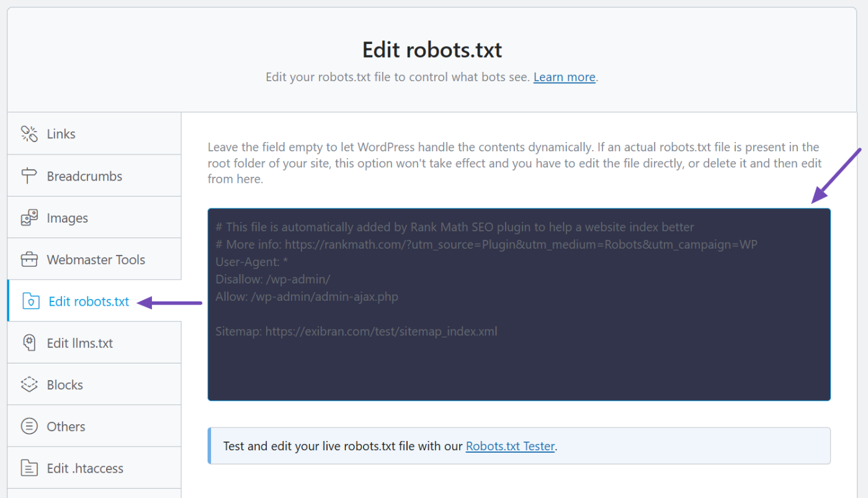Viewport: 868px width, 498px height.
Task: Select the Edit robots.txt tab label
Action: pyautogui.click(x=89, y=301)
